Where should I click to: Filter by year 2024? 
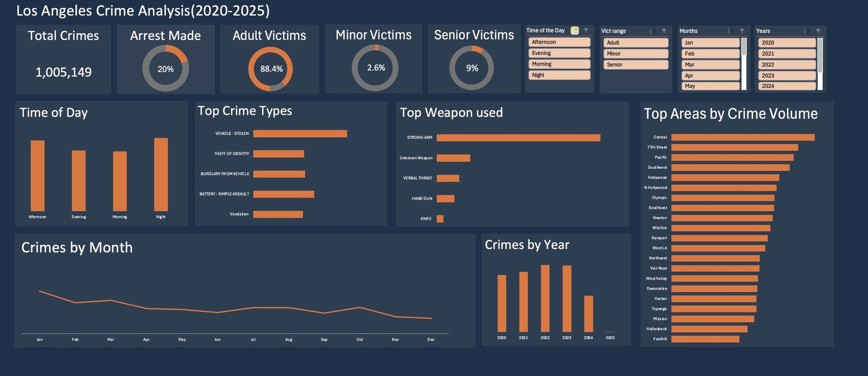787,86
